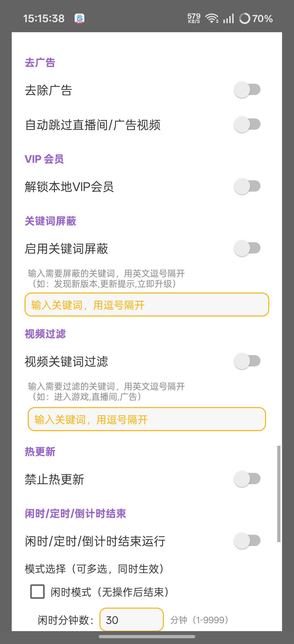Enable 闲时/定时/倒计时结束运行 switch

pyautogui.click(x=247, y=541)
